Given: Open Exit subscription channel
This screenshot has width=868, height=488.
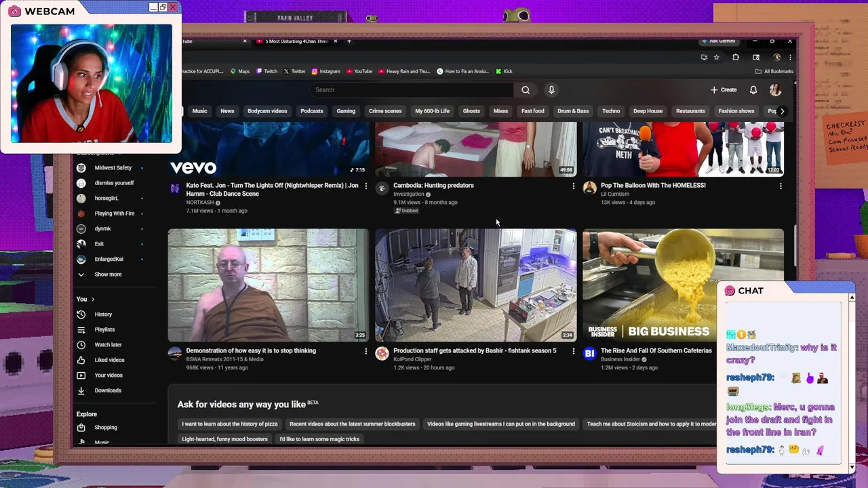Looking at the screenshot, I should (x=99, y=244).
